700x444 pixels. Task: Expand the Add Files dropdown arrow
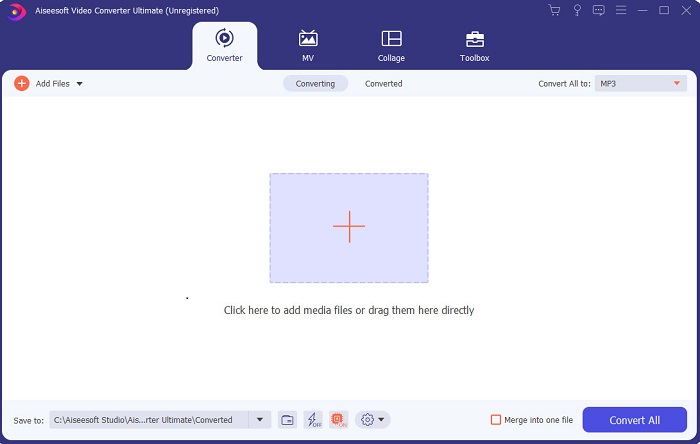79,83
